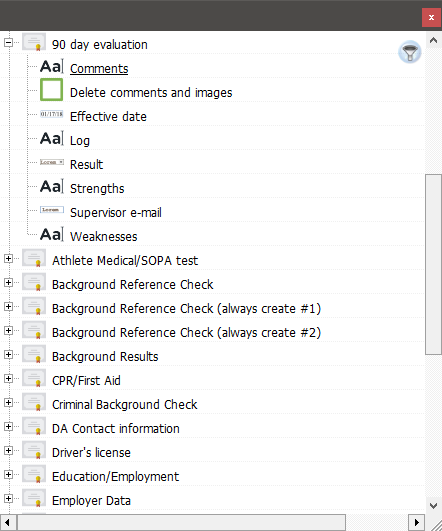Expand the Criminal Background Check node

(x=8, y=403)
